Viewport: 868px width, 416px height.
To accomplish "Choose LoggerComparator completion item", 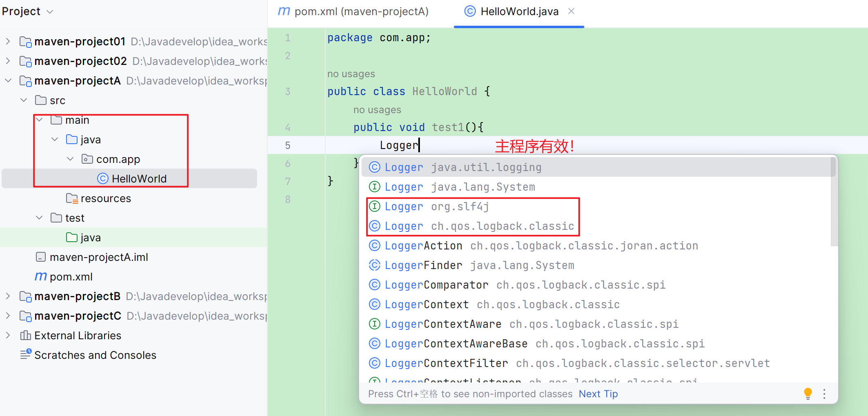I will 596,285.
